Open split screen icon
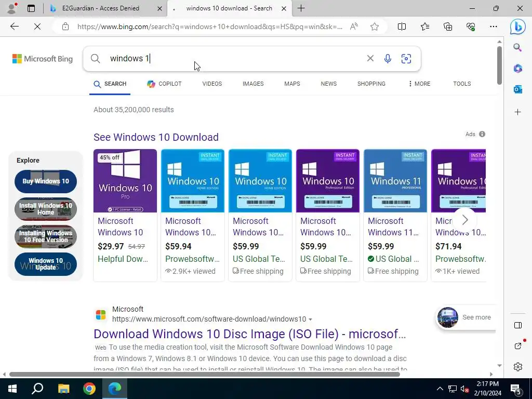The width and height of the screenshot is (532, 399). point(402,26)
